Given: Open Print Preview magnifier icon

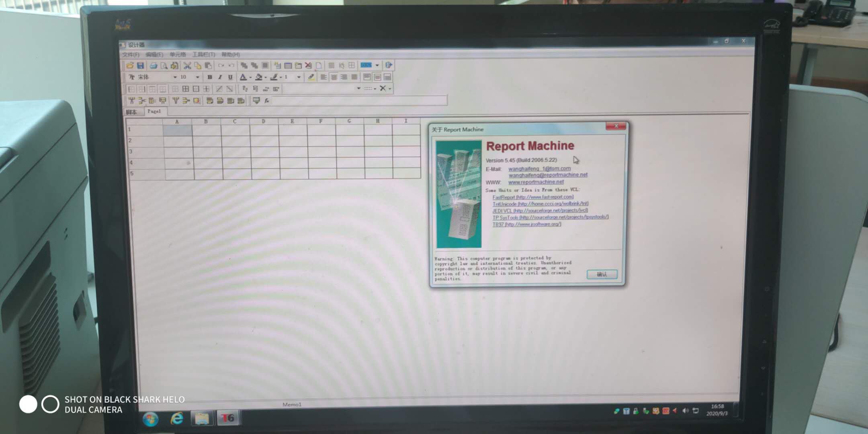Looking at the screenshot, I should (x=164, y=66).
